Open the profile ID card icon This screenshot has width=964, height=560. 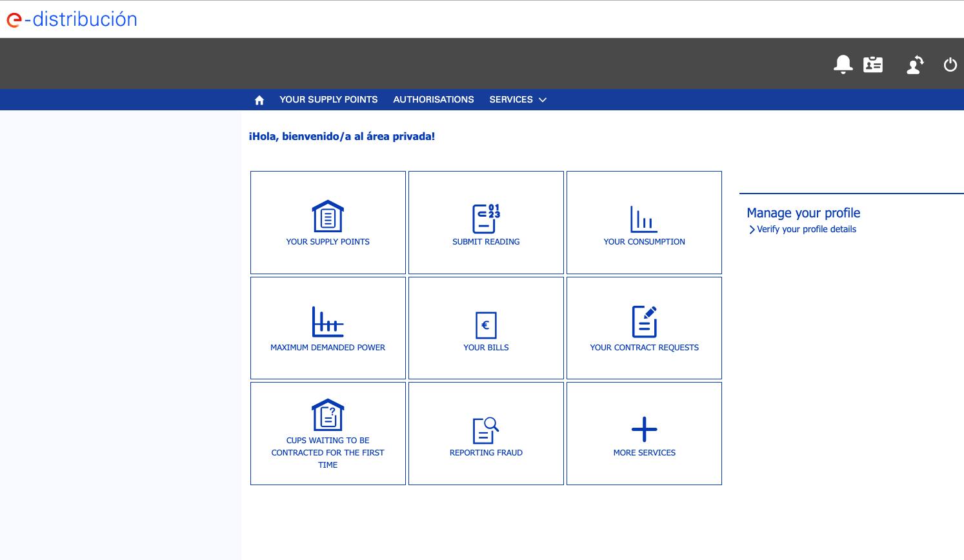coord(873,65)
